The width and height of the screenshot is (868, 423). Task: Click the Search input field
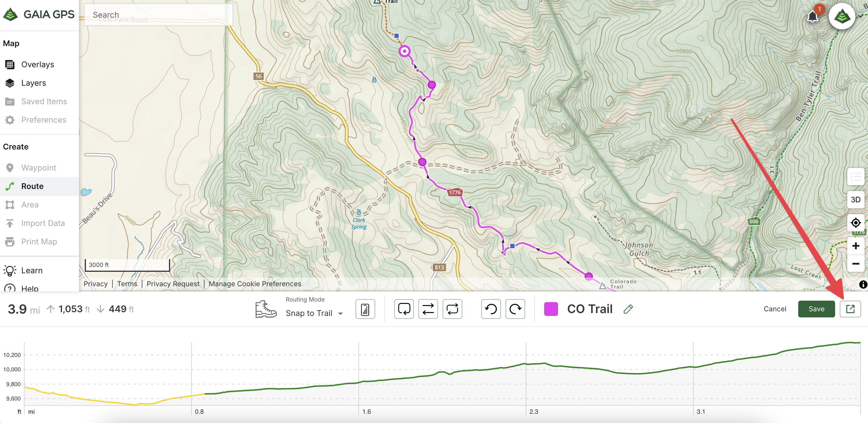158,14
